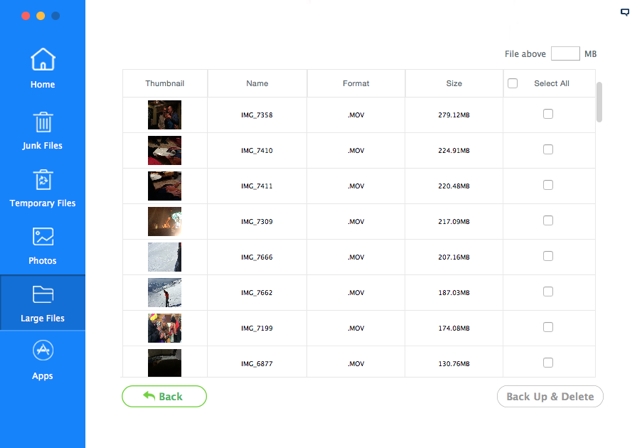
Task: Check the box for IMG_7666
Action: pos(548,256)
